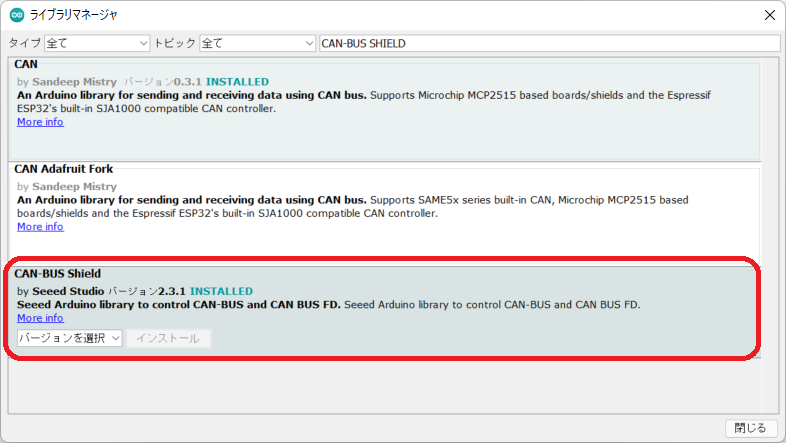
Task: Click the CAN Adafruit Fork author 'by Sandeep Mistry'
Action: 67,186
